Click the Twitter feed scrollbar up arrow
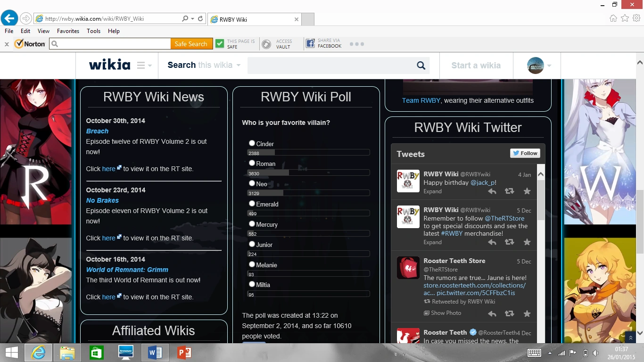 (x=541, y=174)
